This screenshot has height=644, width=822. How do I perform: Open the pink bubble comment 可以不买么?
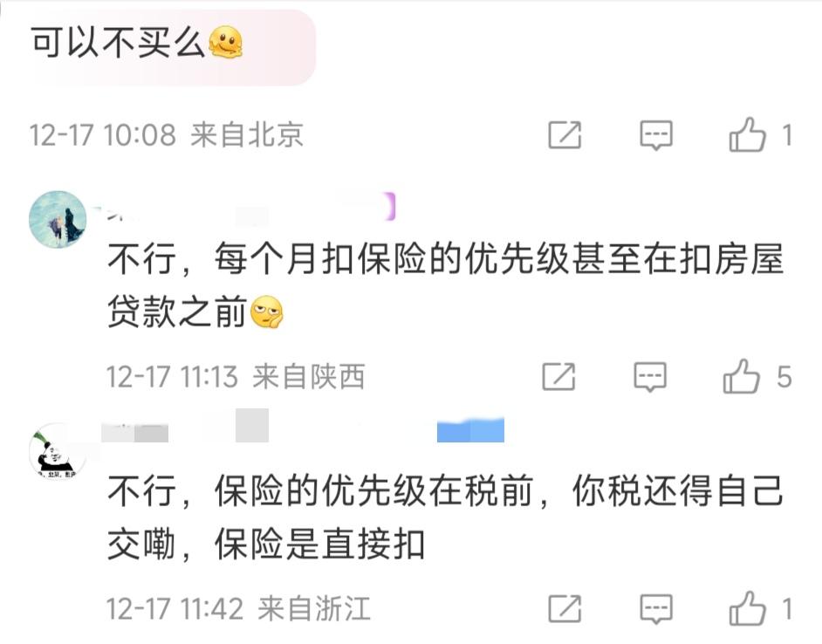tap(173, 47)
